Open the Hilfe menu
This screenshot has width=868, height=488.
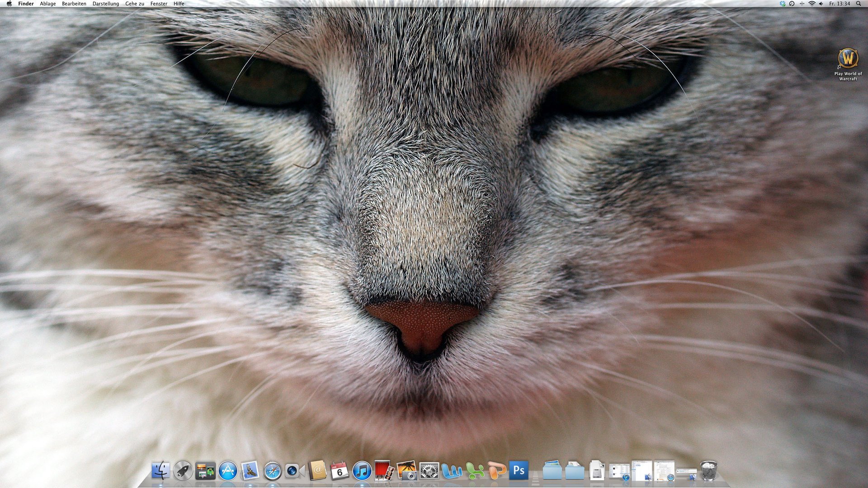coord(179,4)
